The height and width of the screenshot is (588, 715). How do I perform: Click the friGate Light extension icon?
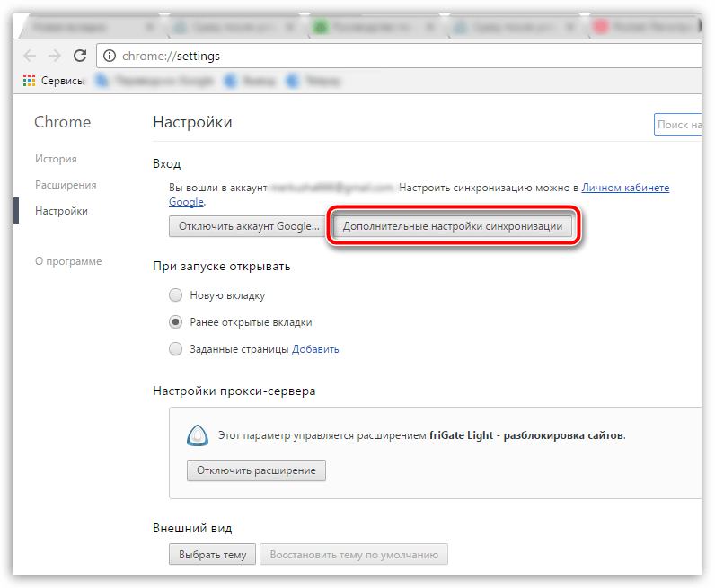tap(198, 435)
